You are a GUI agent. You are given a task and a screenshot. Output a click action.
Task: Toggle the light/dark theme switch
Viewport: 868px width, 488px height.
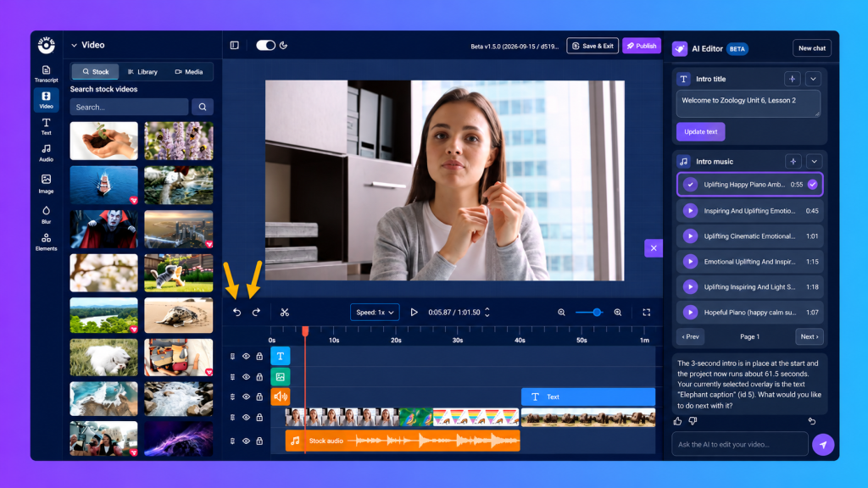click(x=265, y=46)
